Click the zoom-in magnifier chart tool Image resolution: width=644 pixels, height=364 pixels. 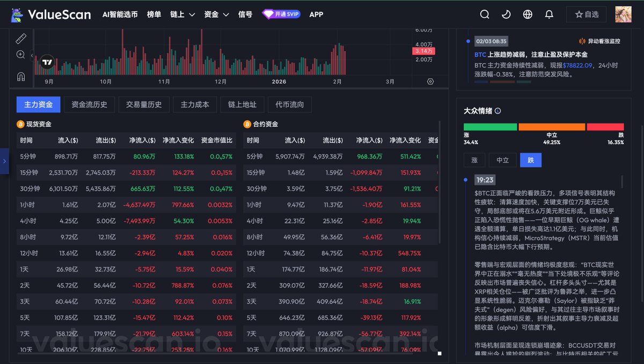[x=21, y=55]
